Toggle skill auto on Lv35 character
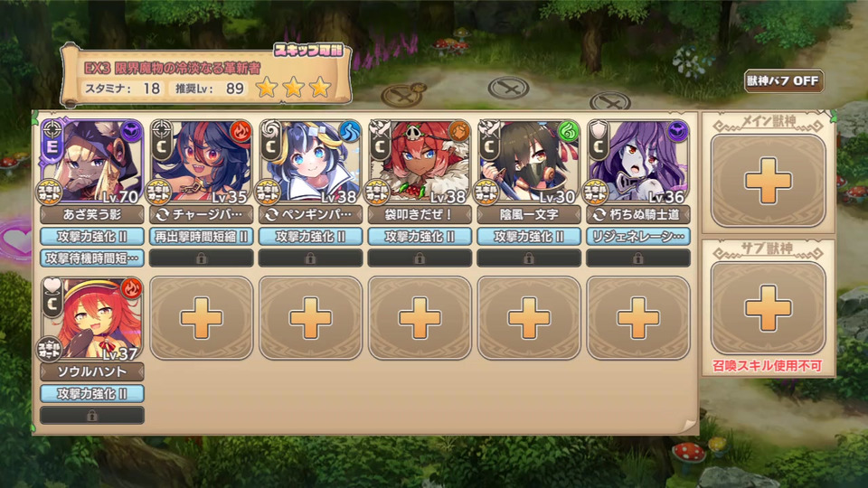 (158, 192)
